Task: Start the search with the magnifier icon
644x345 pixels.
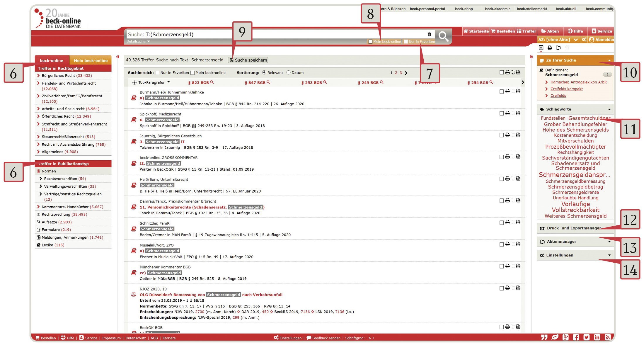Action: (x=443, y=36)
